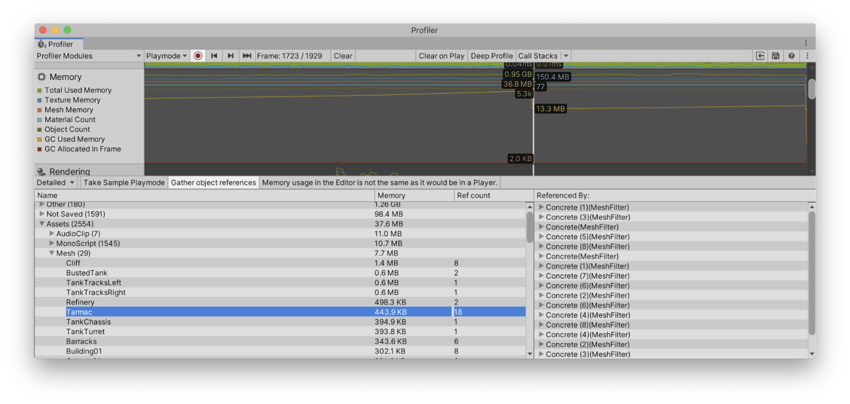Image resolution: width=850 pixels, height=404 pixels.
Task: Click the red Record profiling button
Action: 198,56
